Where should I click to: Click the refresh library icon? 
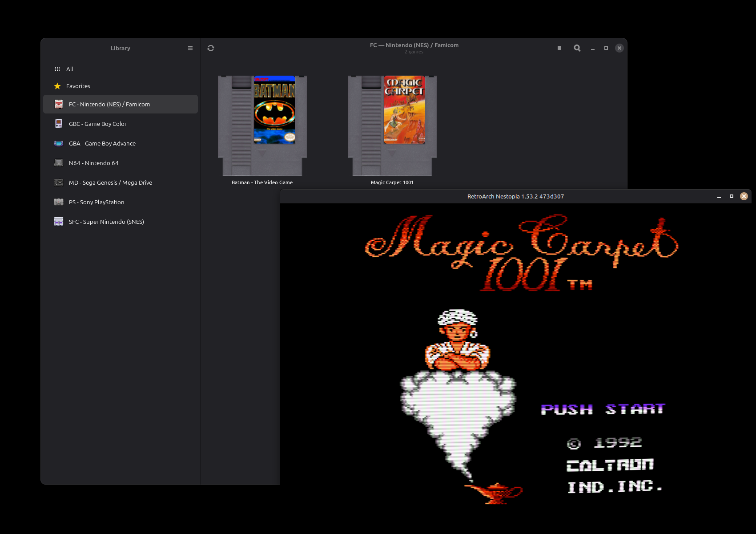[x=211, y=48]
